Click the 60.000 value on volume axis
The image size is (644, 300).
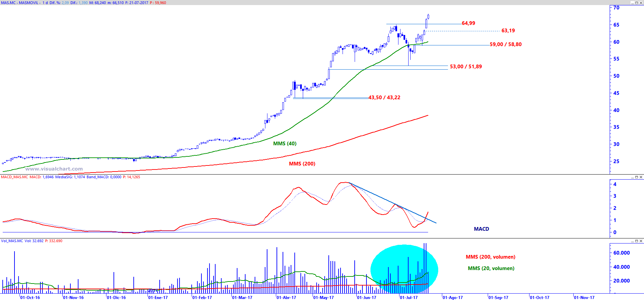pos(622,253)
